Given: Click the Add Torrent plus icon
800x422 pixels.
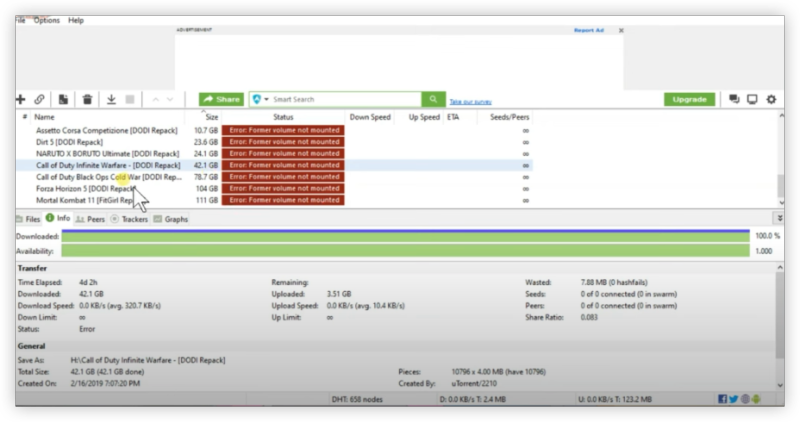Looking at the screenshot, I should 20,99.
